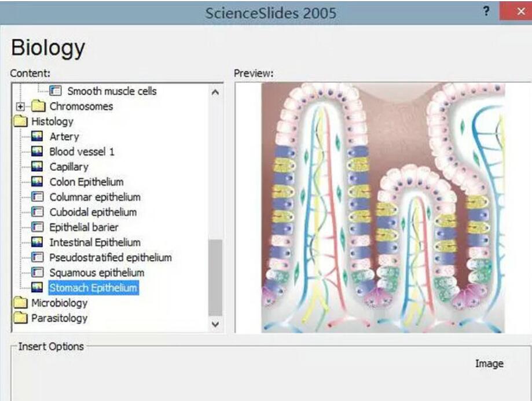Click the Smooth muscle cells slide icon
This screenshot has width=532, height=401.
(x=56, y=91)
